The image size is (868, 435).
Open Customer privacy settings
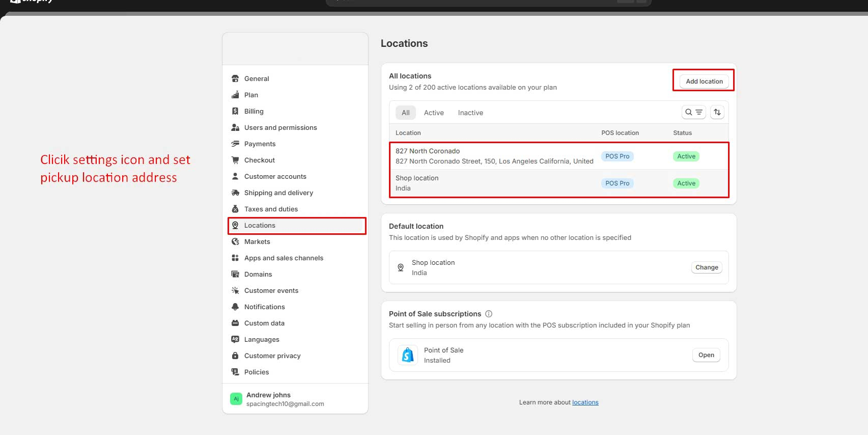pyautogui.click(x=272, y=356)
